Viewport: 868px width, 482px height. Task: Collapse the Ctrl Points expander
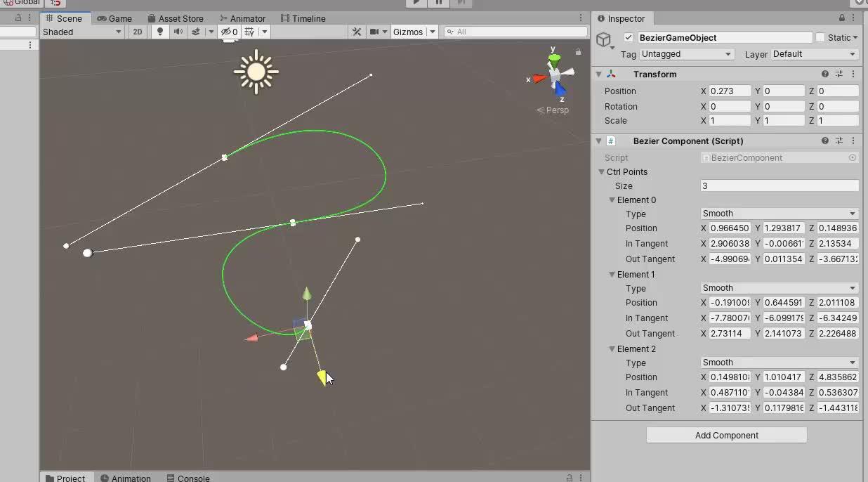(600, 171)
